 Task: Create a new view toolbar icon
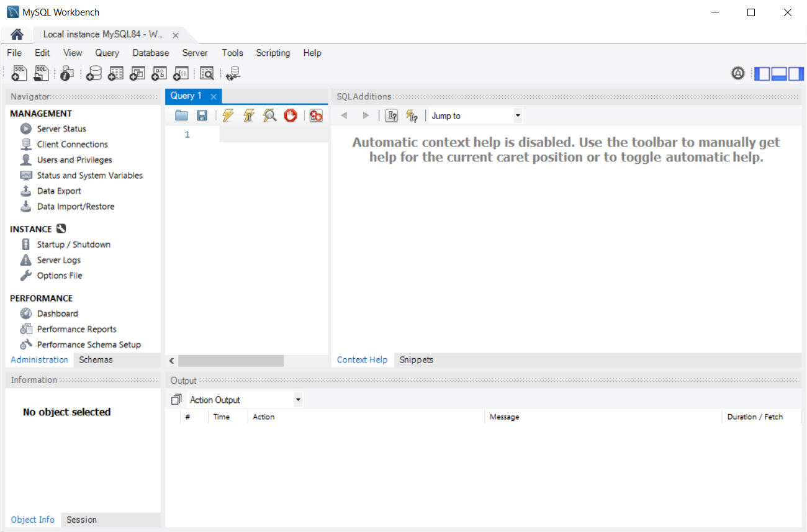(x=137, y=73)
